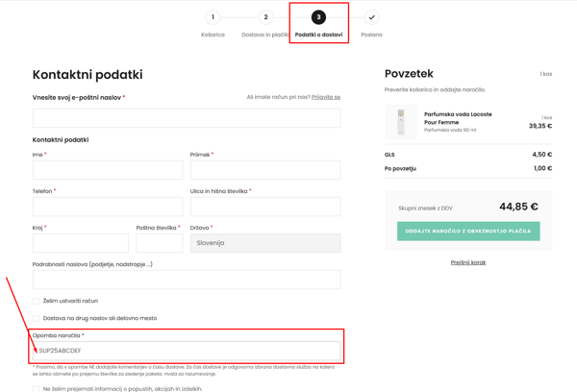This screenshot has height=392, width=577.
Task: Click the Kraj text field
Action: pos(81,243)
